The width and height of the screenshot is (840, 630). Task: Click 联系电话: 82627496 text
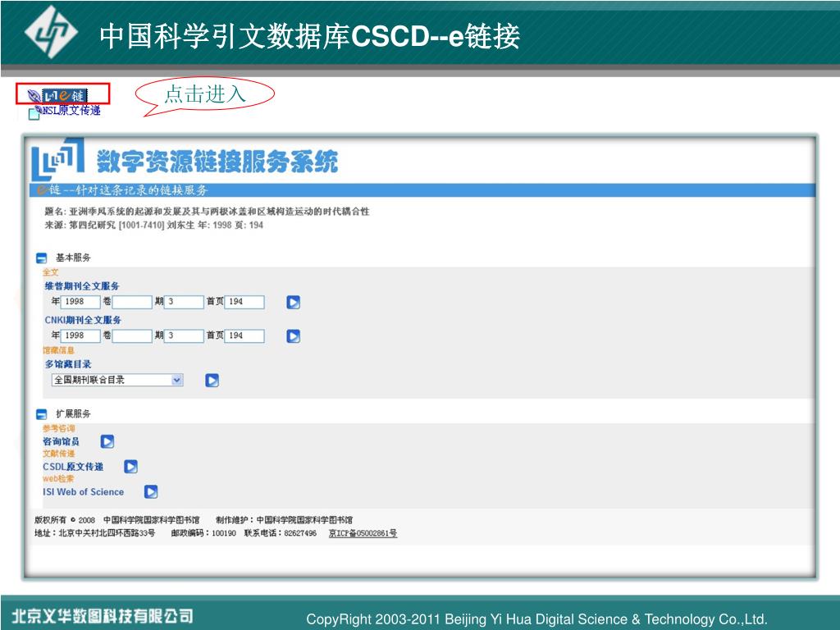point(281,533)
